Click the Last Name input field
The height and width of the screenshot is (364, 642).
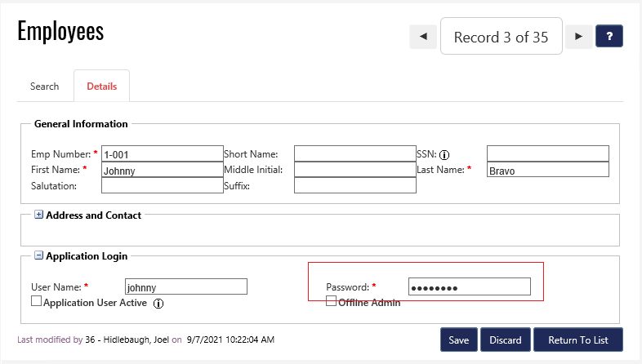pyautogui.click(x=547, y=170)
